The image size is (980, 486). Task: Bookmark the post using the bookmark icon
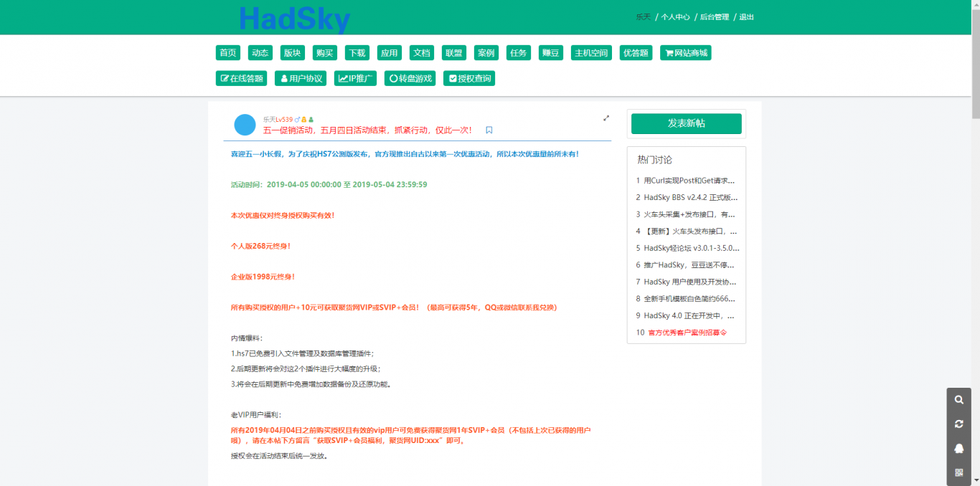(489, 130)
